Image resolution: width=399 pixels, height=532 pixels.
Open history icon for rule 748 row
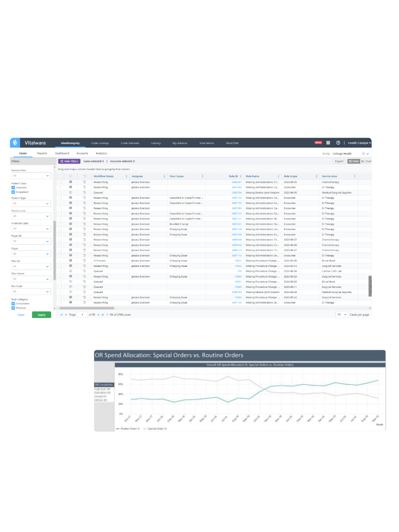[84, 271]
